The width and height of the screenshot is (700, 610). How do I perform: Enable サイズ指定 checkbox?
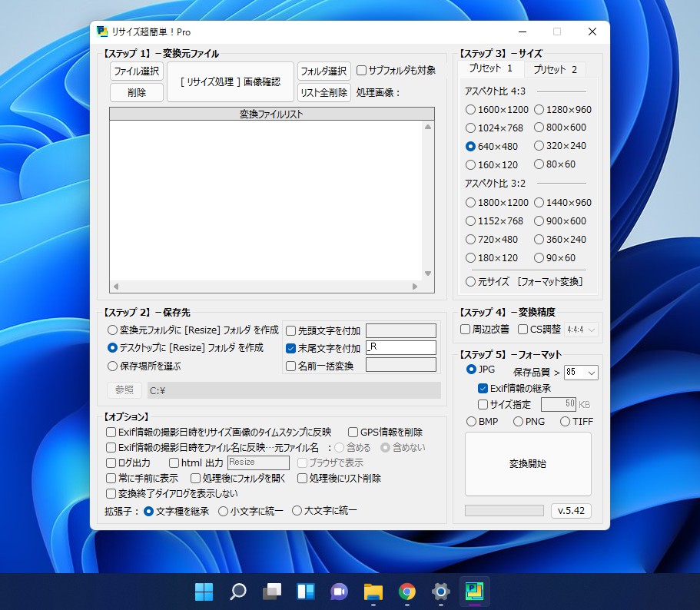(505, 404)
